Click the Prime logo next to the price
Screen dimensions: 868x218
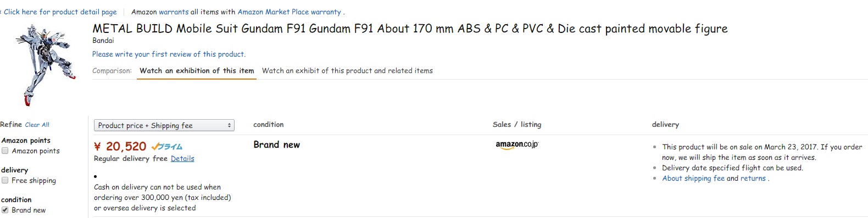tap(166, 147)
